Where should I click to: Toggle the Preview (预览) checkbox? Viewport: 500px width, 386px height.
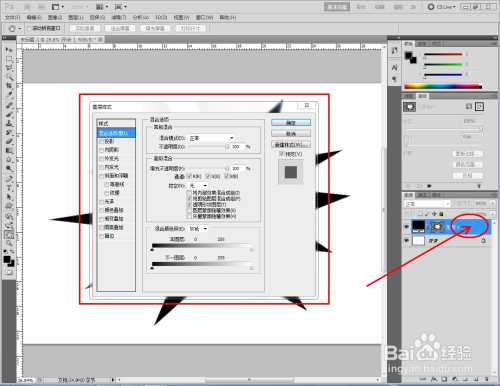pos(282,154)
